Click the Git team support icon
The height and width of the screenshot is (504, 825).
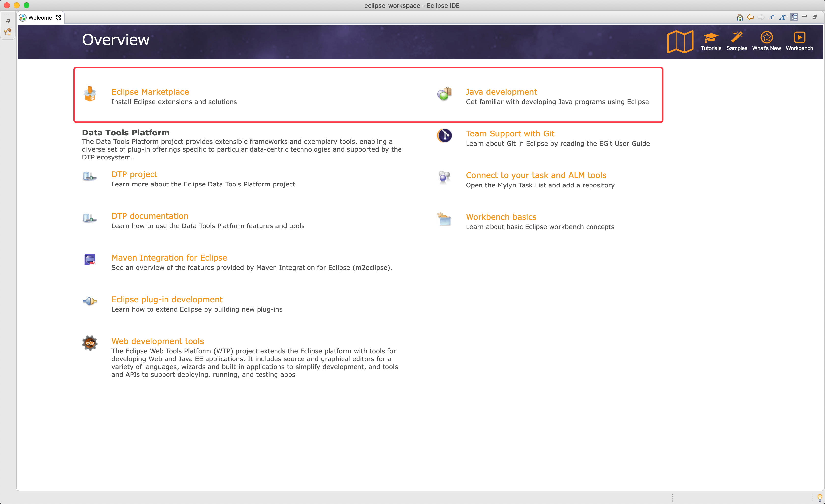click(x=444, y=135)
